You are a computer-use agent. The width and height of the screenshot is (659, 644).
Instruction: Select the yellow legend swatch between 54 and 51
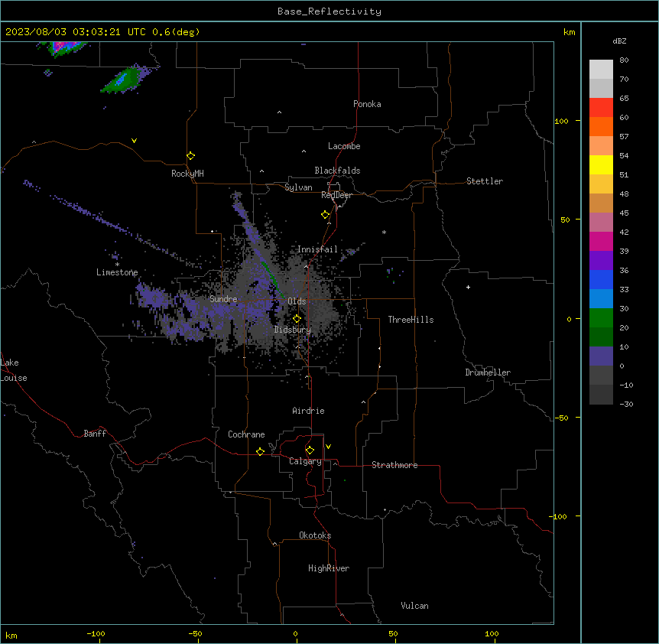pos(601,164)
